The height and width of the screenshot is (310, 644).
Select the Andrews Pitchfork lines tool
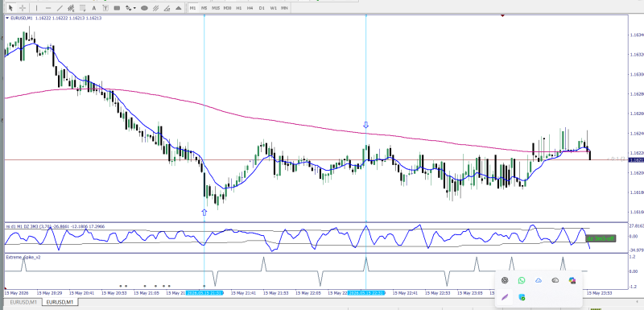coord(155,8)
